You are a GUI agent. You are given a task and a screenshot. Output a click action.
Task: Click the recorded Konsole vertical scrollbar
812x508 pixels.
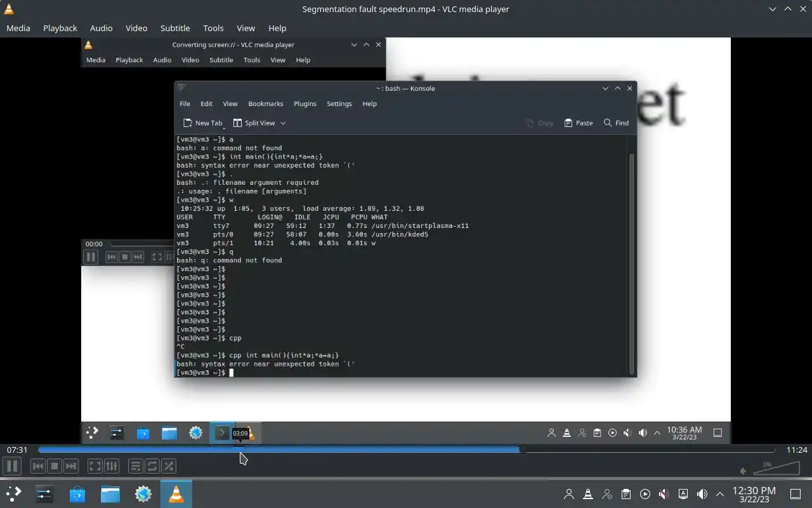coord(631,263)
